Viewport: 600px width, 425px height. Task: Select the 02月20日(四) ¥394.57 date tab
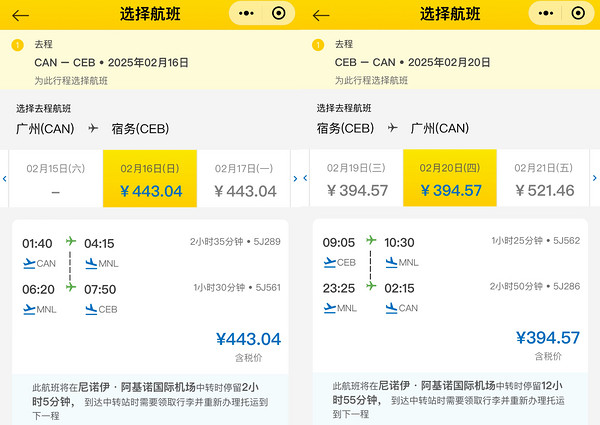point(450,178)
